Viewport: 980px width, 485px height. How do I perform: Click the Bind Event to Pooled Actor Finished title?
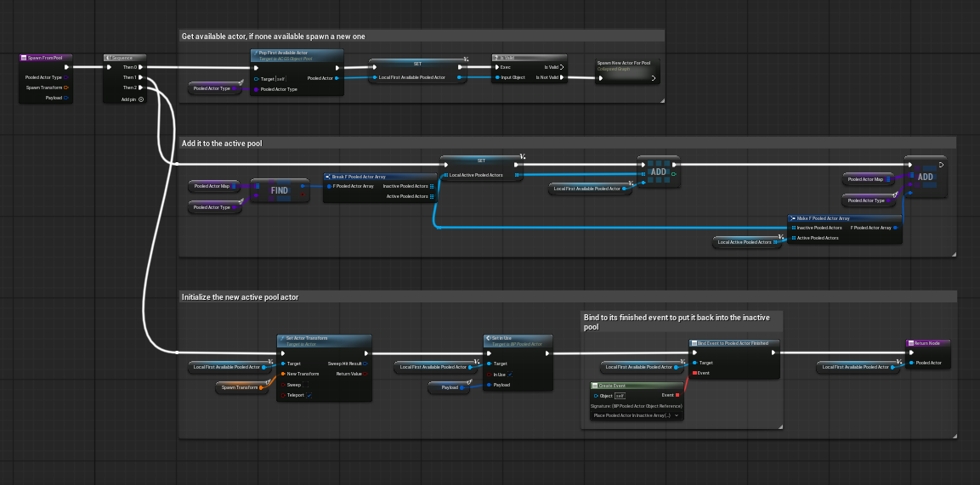pyautogui.click(x=733, y=343)
